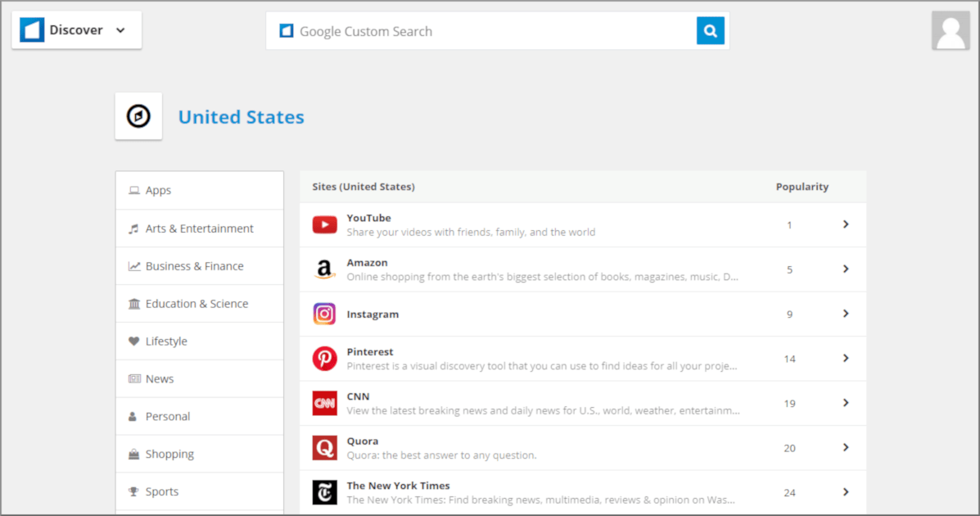
Task: Expand the Instagram row chevron
Action: (846, 314)
